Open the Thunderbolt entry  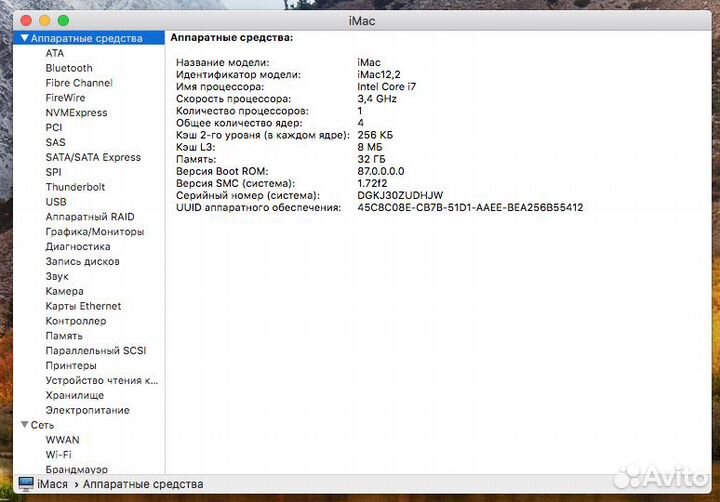pyautogui.click(x=75, y=187)
